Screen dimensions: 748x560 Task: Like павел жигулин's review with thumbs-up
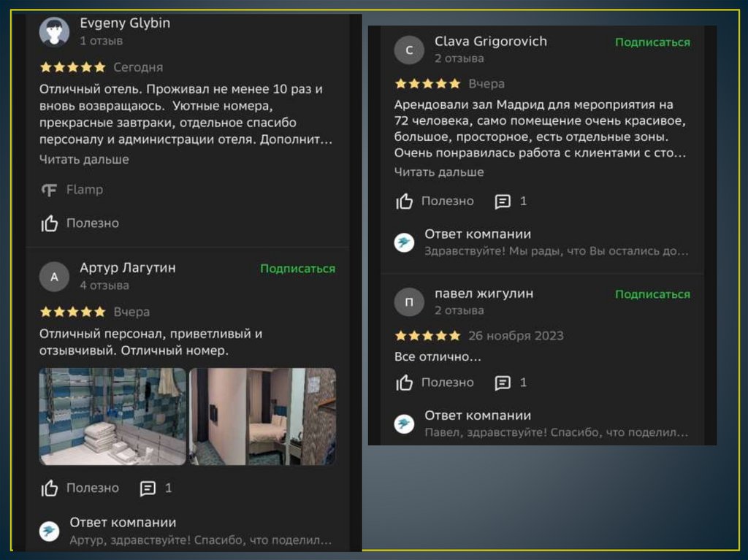(x=405, y=383)
